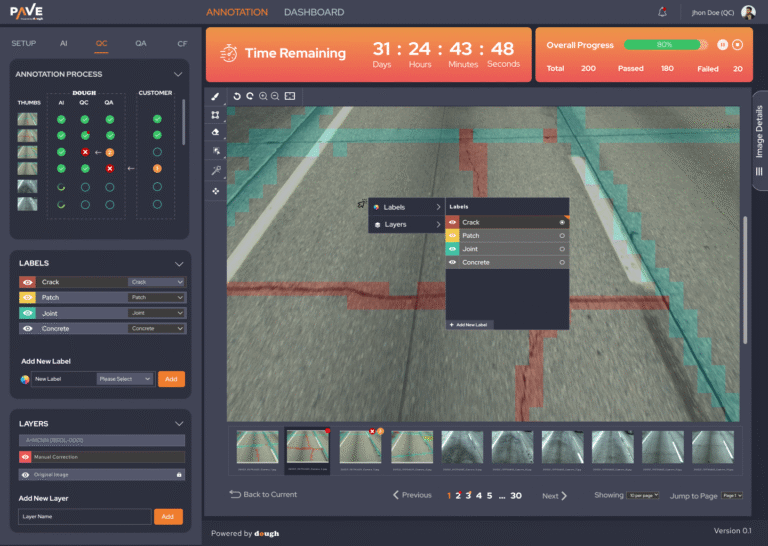
Task: Click the Overall Progress bar at 80%
Action: [x=664, y=44]
